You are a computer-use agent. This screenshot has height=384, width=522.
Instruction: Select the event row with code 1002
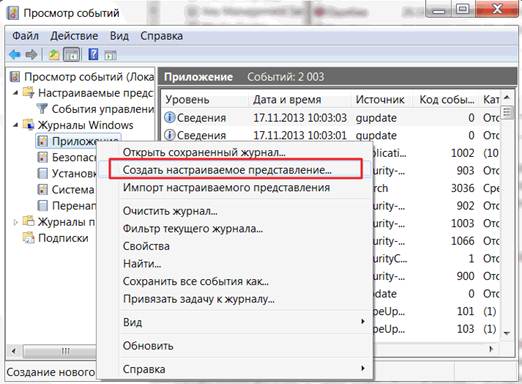436,153
